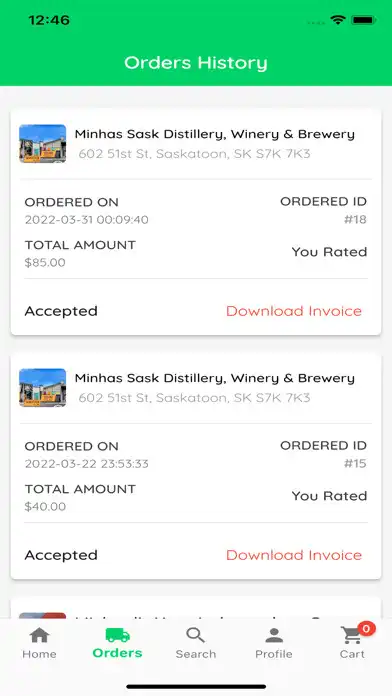Viewport: 392px width, 696px height.
Task: Tap the red cart count badge
Action: (x=366, y=629)
